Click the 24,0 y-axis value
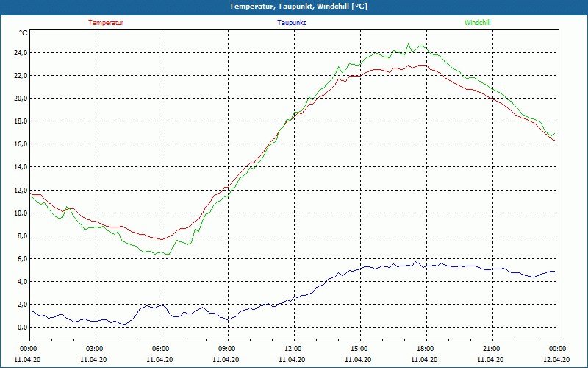Screen dimensions: 588x368 (x=20, y=52)
